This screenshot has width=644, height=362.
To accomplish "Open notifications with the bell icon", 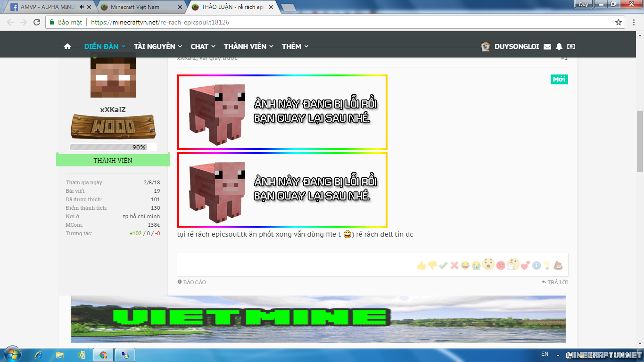I will click(559, 46).
